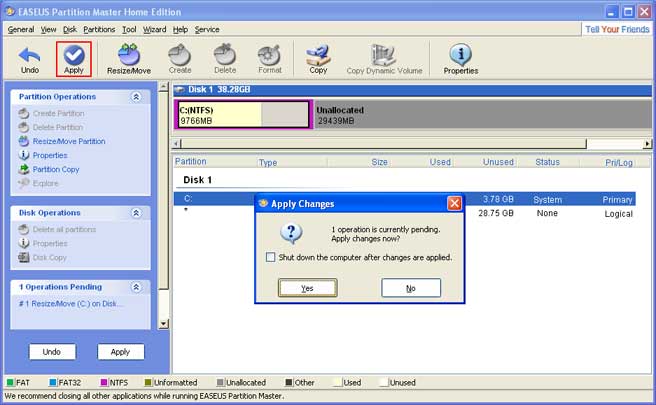Open the View menu
This screenshot has height=405, width=656.
coord(49,30)
